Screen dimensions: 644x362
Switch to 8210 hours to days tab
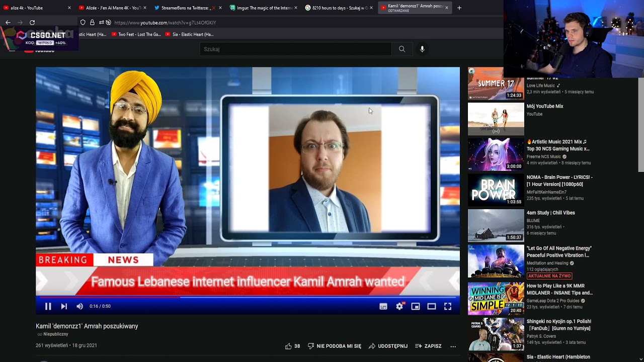pos(340,8)
